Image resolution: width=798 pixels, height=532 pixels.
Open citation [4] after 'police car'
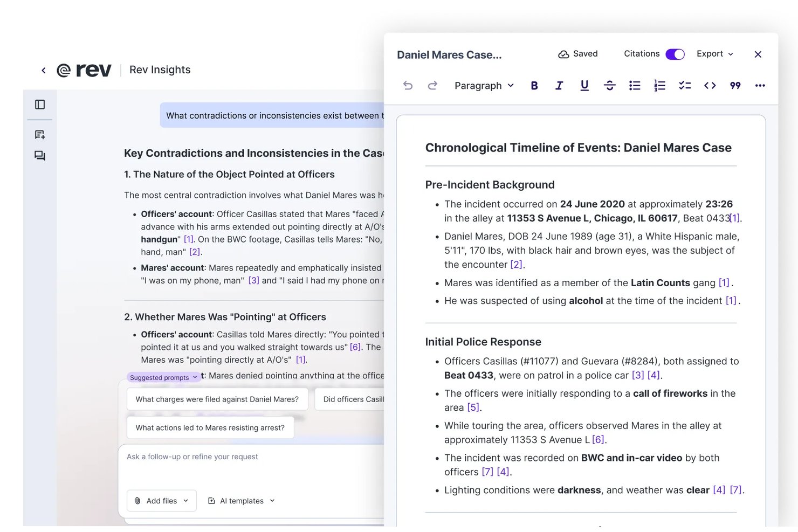pyautogui.click(x=653, y=375)
